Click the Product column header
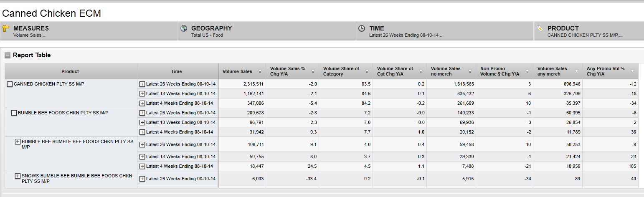Screen dimensions: 644x197 click(x=70, y=71)
